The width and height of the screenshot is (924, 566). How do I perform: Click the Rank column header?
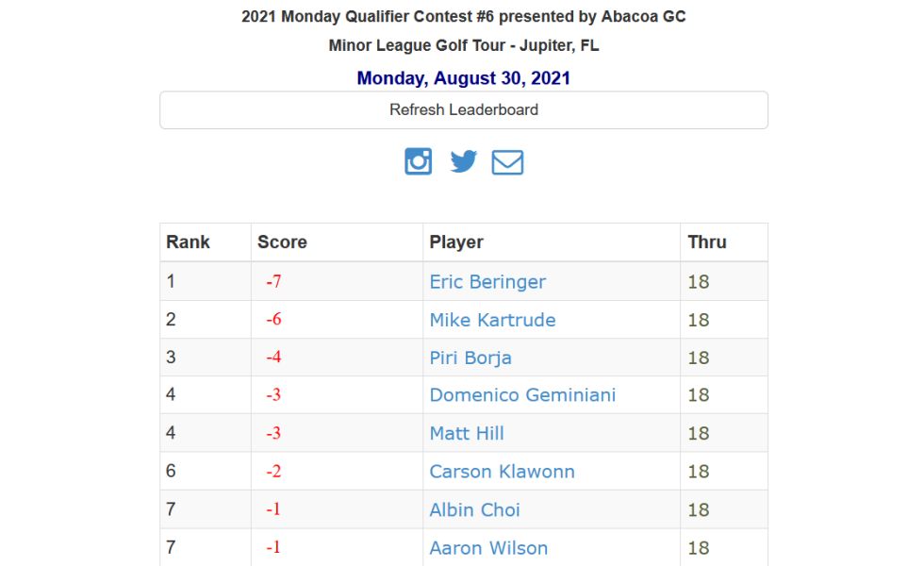(x=188, y=241)
